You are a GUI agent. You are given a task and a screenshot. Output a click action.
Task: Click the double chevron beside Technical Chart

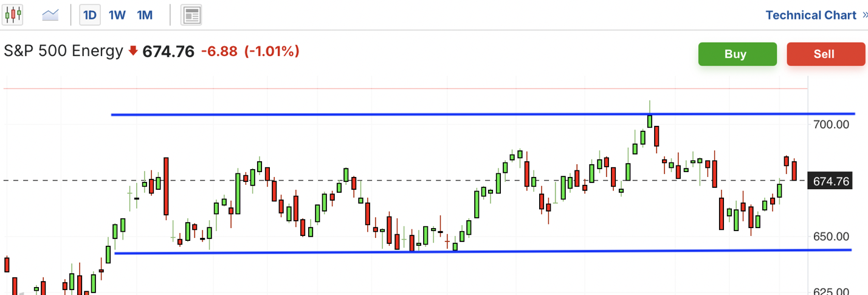tap(864, 15)
